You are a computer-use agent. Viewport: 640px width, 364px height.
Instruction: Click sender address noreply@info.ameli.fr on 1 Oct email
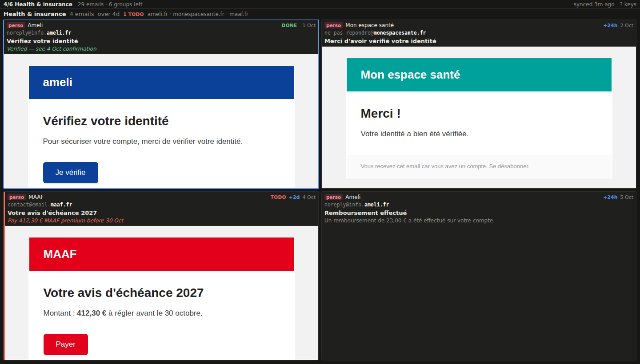39,33
